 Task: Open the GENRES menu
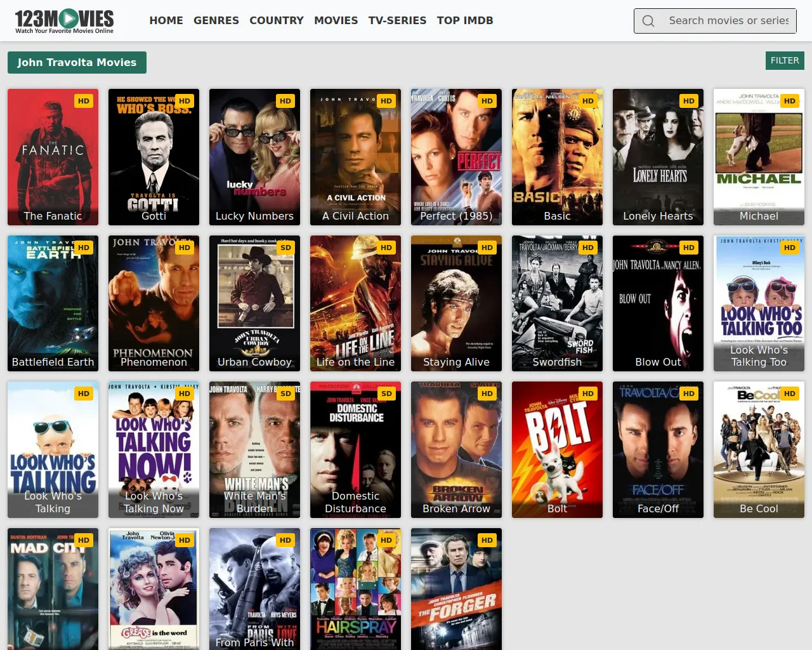[x=216, y=20]
